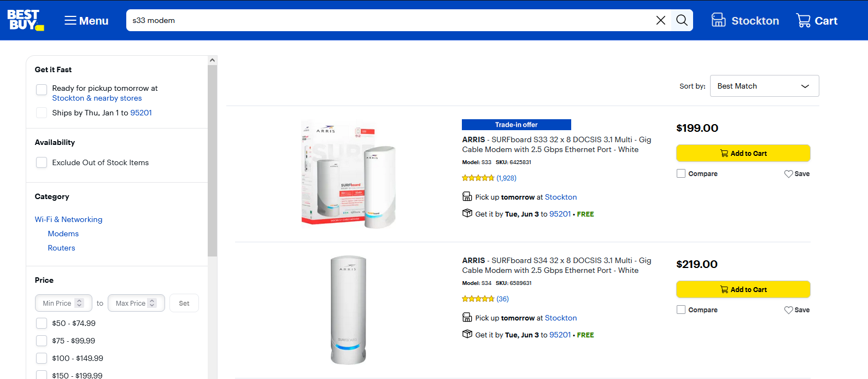868x379 pixels.
Task: Clear the search box with X icon
Action: [x=660, y=20]
